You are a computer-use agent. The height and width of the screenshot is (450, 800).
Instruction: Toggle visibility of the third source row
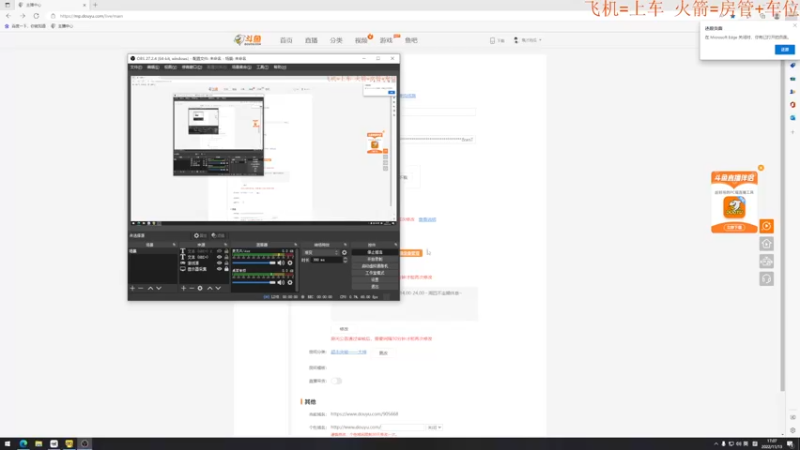click(219, 263)
